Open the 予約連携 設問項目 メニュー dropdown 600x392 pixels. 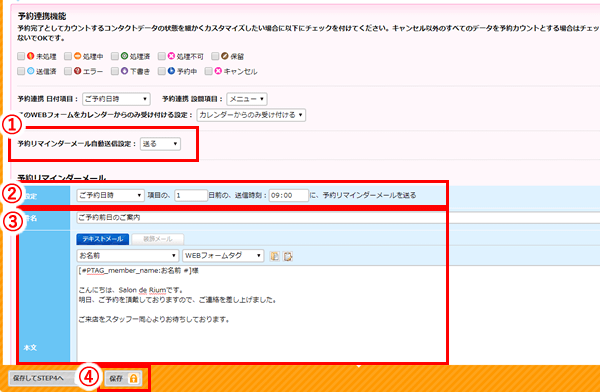click(247, 99)
